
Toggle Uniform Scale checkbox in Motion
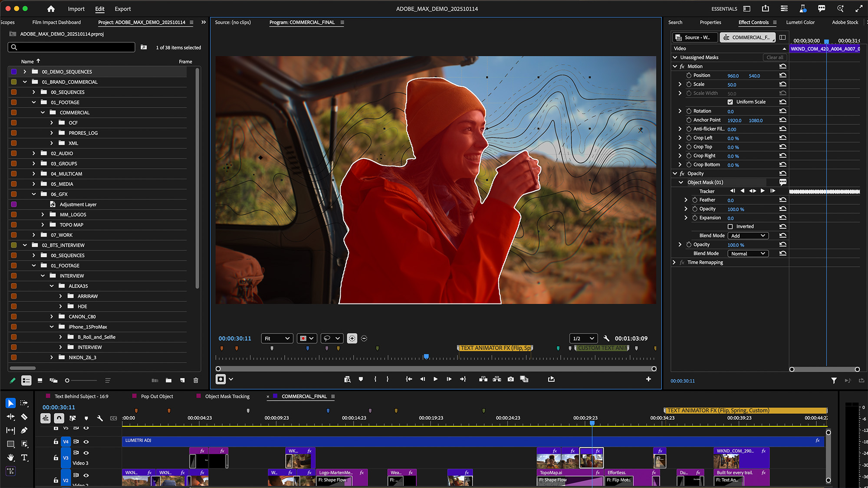coord(731,102)
